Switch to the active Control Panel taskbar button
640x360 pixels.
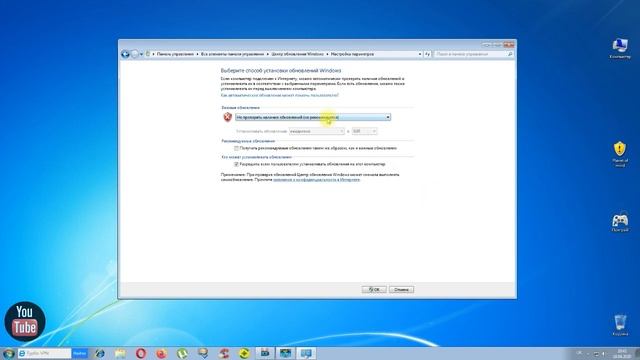click(306, 353)
